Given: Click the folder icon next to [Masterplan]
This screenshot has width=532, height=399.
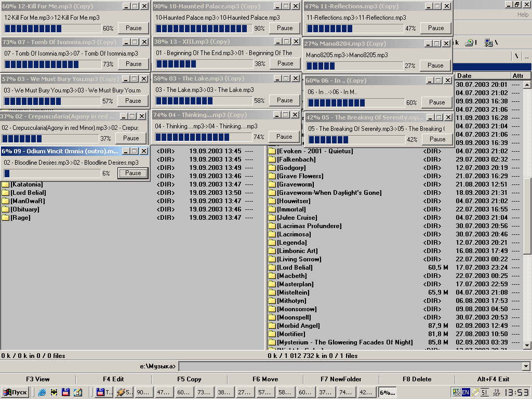Looking at the screenshot, I should pyautogui.click(x=272, y=284).
